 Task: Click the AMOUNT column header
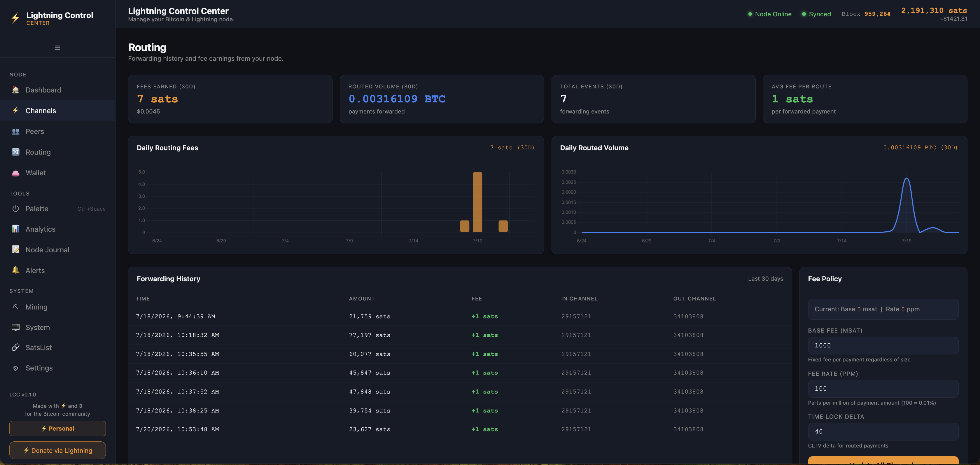tap(362, 299)
